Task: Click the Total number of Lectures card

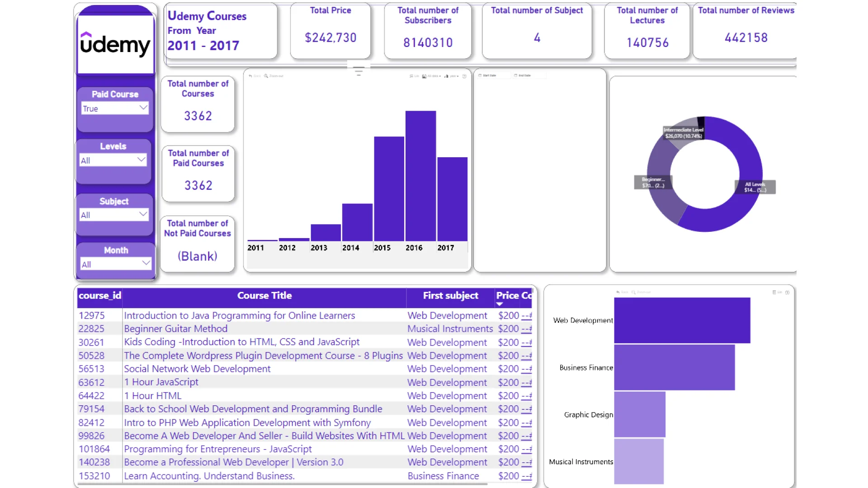Action: pos(647,31)
